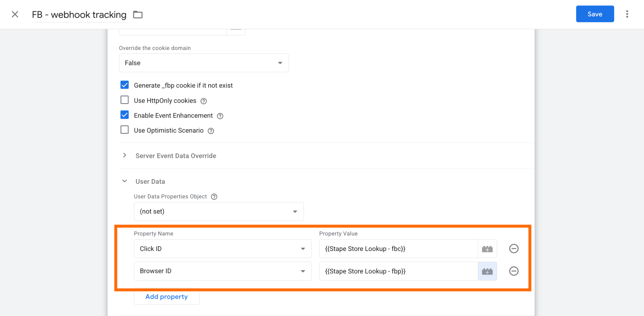Image resolution: width=644 pixels, height=316 pixels.
Task: Open Override the cookie domain dropdown
Action: click(x=204, y=63)
